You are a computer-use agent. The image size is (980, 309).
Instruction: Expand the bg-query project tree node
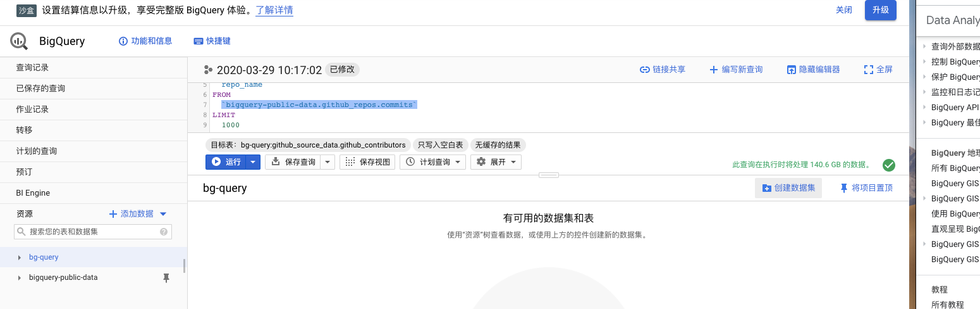[x=20, y=258]
